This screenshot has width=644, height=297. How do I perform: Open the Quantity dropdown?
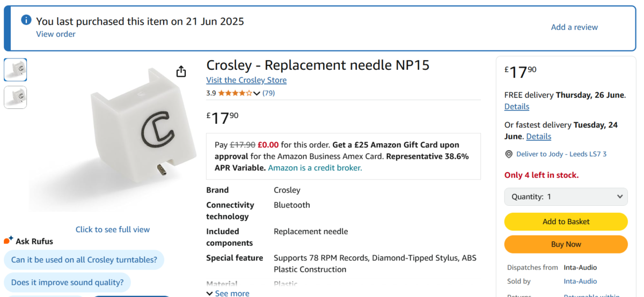(x=566, y=197)
